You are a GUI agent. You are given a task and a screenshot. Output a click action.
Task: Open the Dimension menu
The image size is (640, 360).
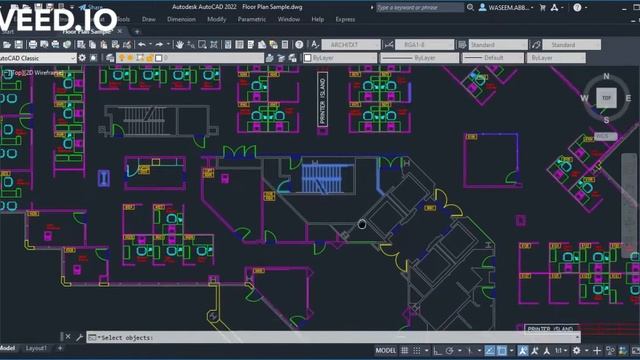pyautogui.click(x=181, y=19)
